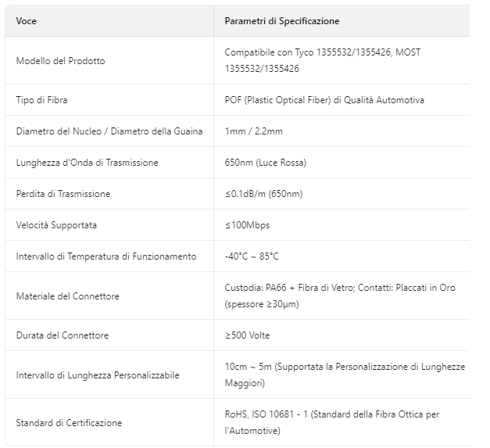Select the 'Tipo di Fibra' label
This screenshot has height=448, width=490.
coord(47,100)
